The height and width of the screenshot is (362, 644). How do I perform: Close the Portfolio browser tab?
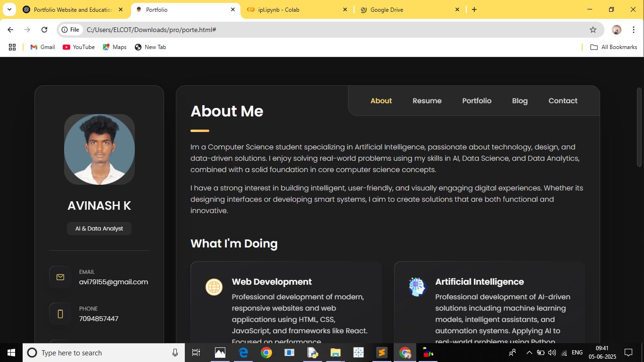click(x=233, y=9)
